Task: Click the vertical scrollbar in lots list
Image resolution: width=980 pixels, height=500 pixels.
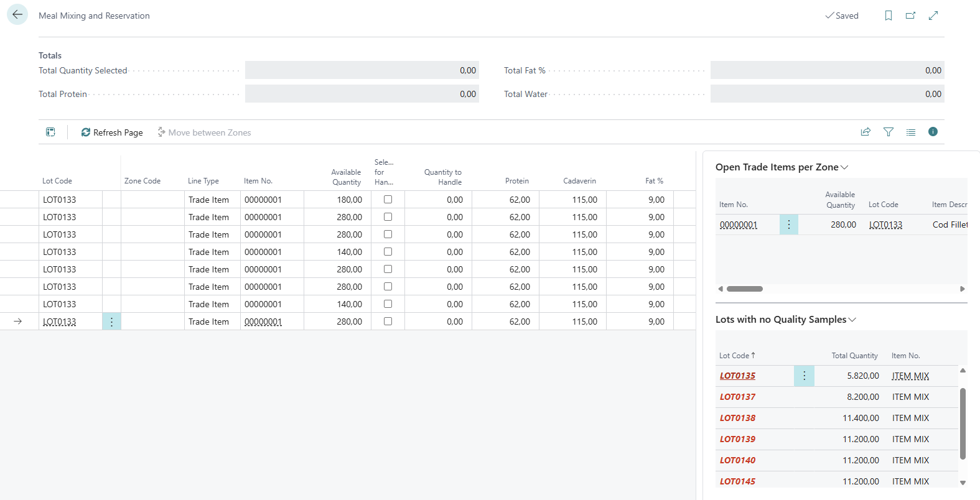Action: 963,424
